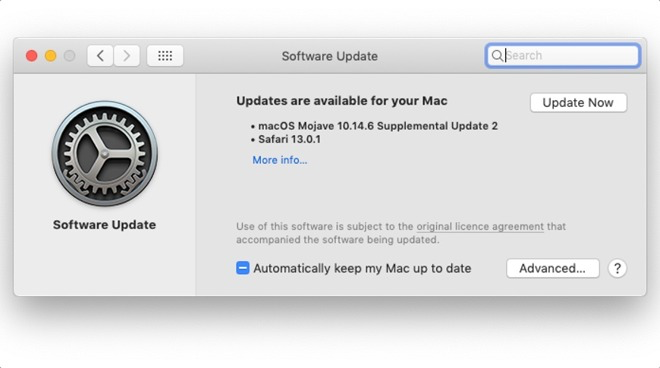Viewport: 660px width, 368px height.
Task: Open help with the question mark button
Action: click(617, 268)
